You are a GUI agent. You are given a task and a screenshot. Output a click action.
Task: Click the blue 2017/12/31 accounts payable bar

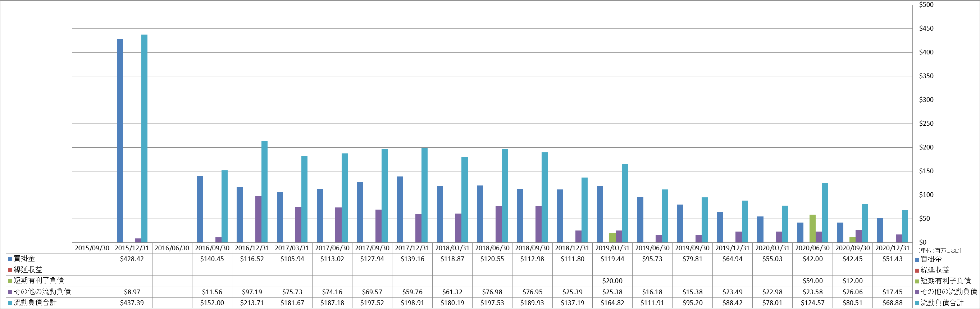pos(400,210)
